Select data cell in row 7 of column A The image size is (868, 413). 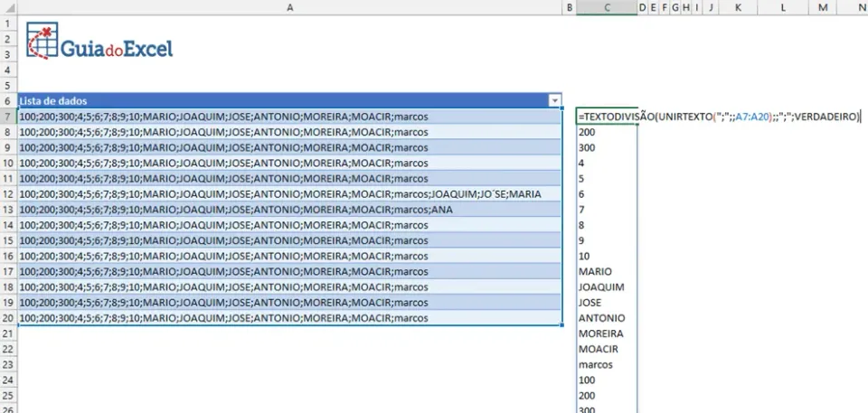click(289, 117)
